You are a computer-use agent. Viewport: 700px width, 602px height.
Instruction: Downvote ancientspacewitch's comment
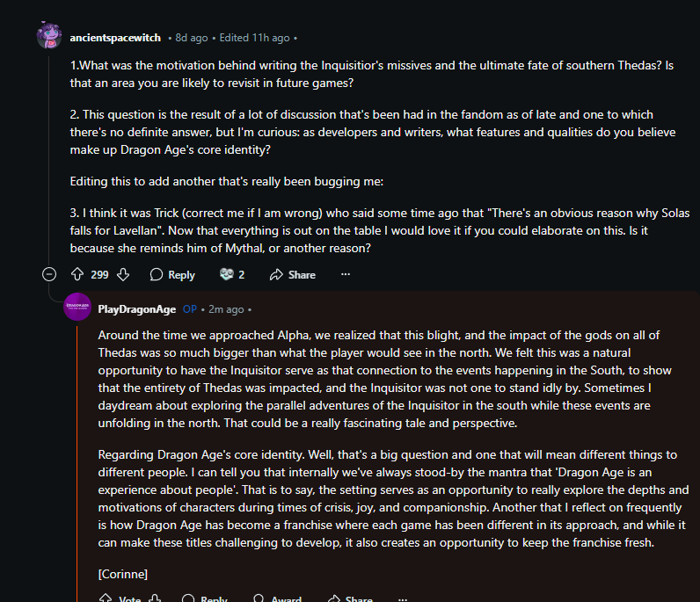pos(123,274)
